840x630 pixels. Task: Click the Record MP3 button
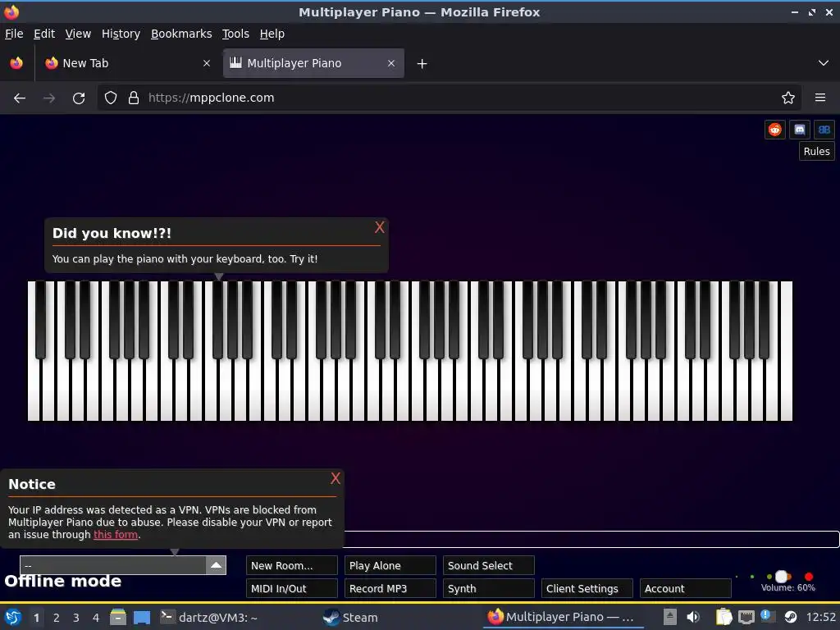click(x=390, y=588)
